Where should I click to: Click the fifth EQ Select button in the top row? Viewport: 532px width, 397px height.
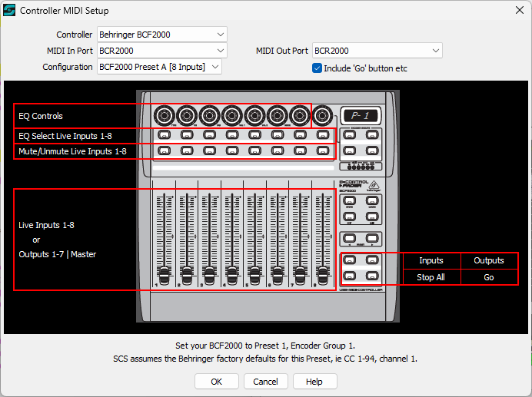click(x=254, y=135)
